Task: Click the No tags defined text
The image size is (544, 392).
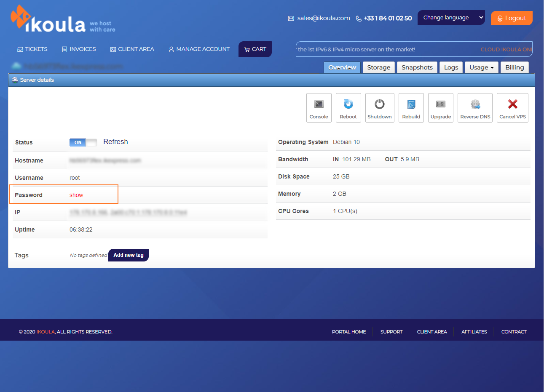Action: [x=88, y=255]
